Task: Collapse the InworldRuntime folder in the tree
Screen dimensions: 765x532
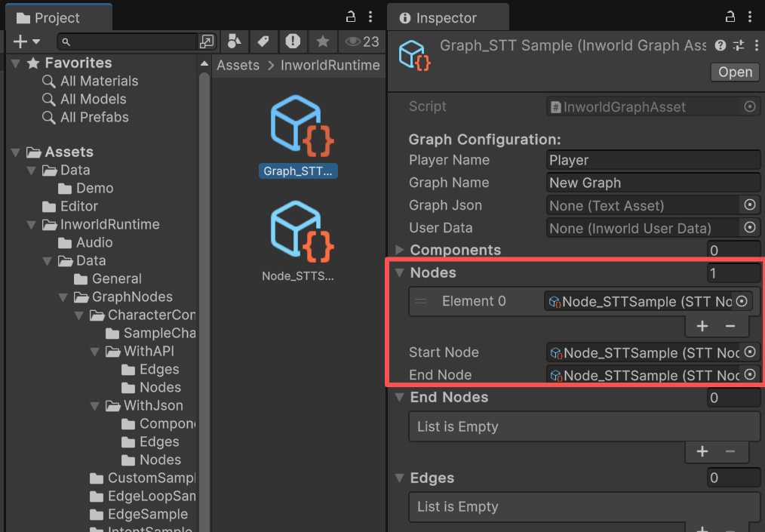Action: (32, 224)
